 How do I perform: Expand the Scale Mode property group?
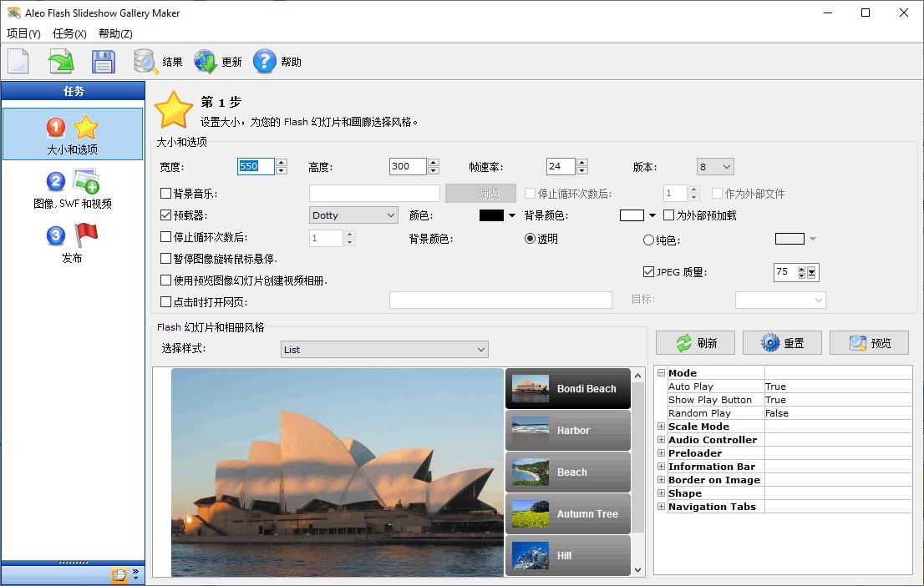click(661, 427)
